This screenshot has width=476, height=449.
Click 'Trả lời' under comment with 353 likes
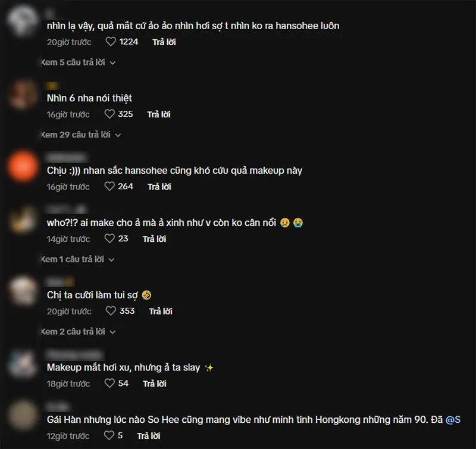161,311
